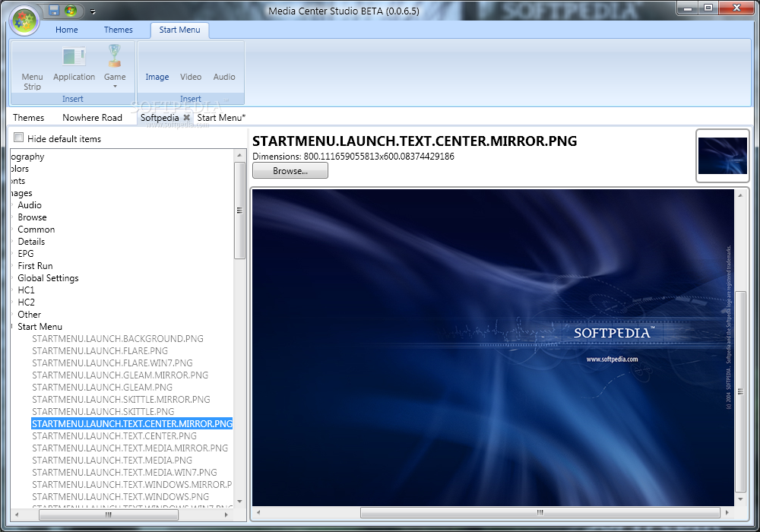
Task: Open the Themes document tab
Action: 29,117
